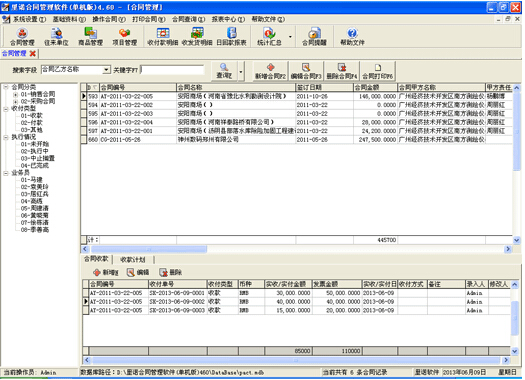The height and width of the screenshot is (380, 525).
Task: Collapse the 收付类型 tree group
Action: (x=6, y=109)
